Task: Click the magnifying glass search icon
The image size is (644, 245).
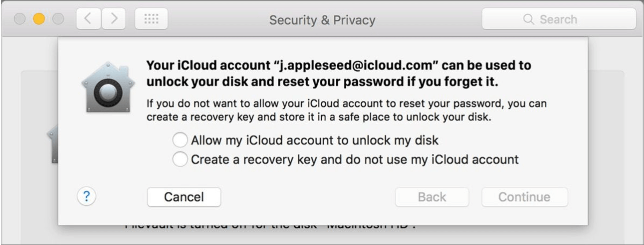Action: pos(528,19)
